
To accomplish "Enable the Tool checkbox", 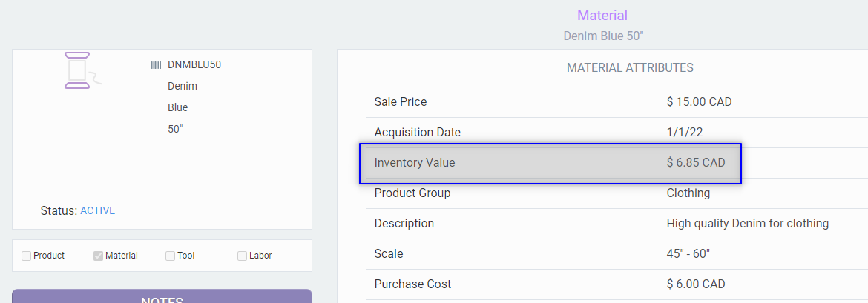I will click(171, 256).
